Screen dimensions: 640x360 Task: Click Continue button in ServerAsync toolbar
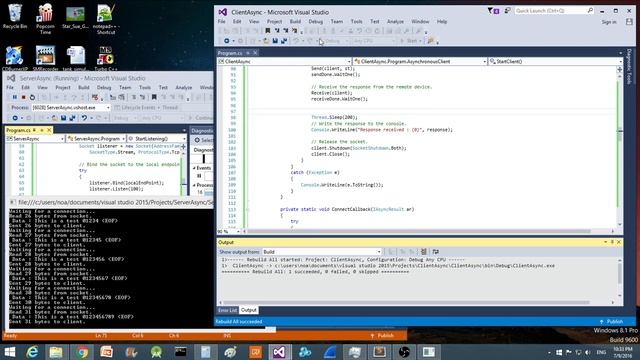[x=200, y=118]
